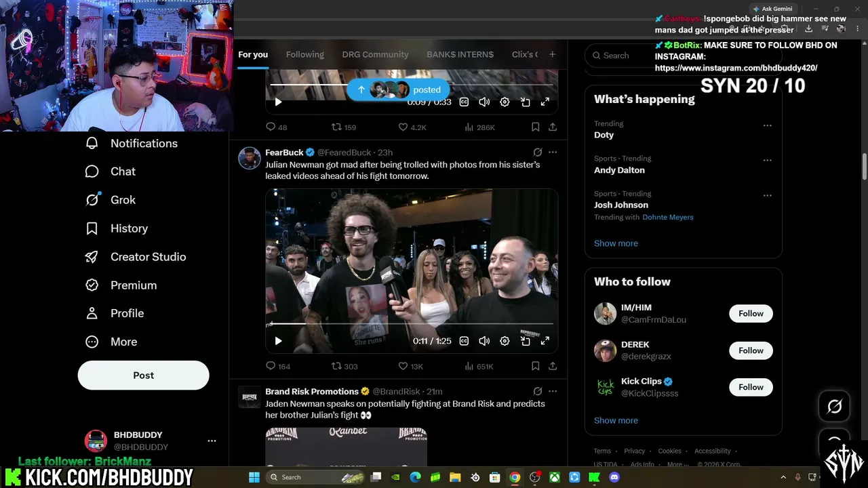Image resolution: width=868 pixels, height=488 pixels.
Task: Open the Dohnte Meyers trending link
Action: click(668, 217)
